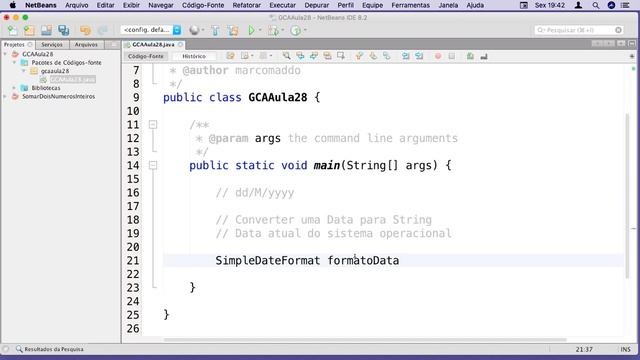Click the New Project toolbar icon
The image size is (640, 360).
pos(29,30)
